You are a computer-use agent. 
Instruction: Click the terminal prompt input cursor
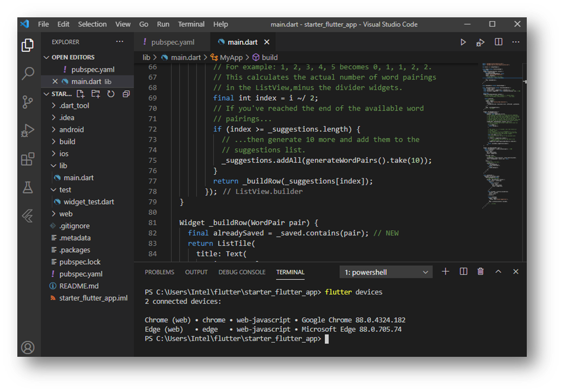[x=326, y=338]
